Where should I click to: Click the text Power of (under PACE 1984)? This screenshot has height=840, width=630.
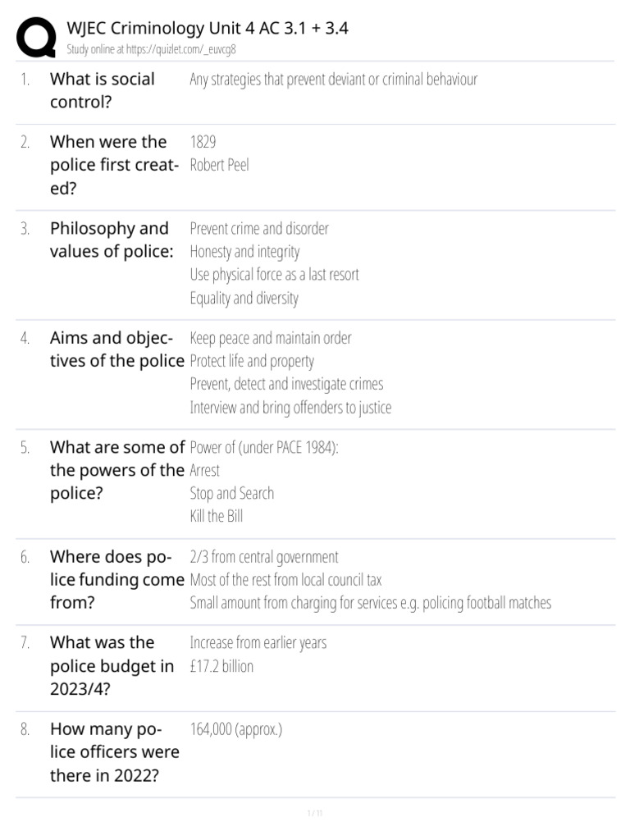click(264, 447)
